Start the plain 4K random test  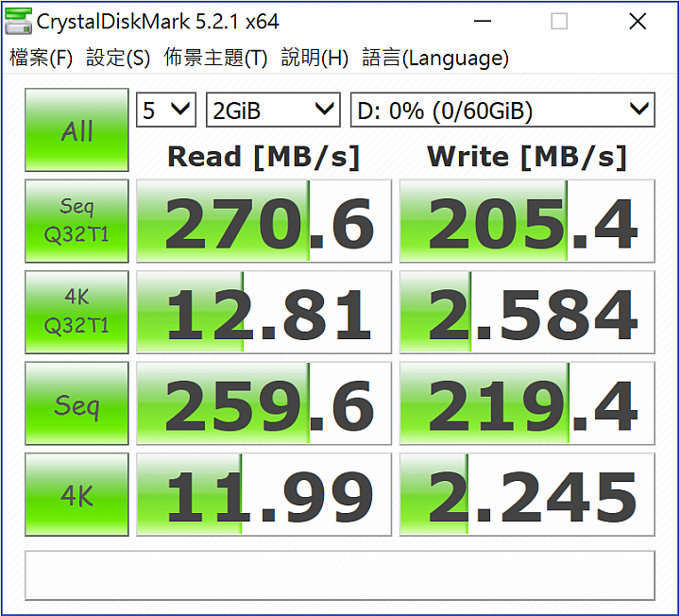pos(76,494)
